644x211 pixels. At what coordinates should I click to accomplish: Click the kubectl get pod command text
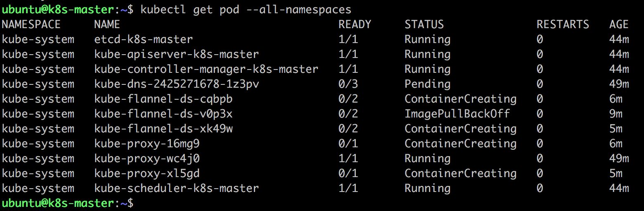coord(246,10)
